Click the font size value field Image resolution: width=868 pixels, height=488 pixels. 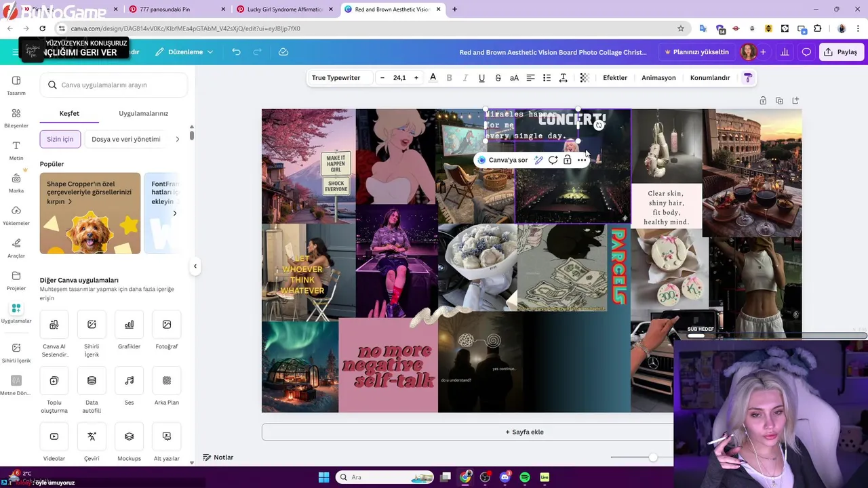(x=399, y=77)
